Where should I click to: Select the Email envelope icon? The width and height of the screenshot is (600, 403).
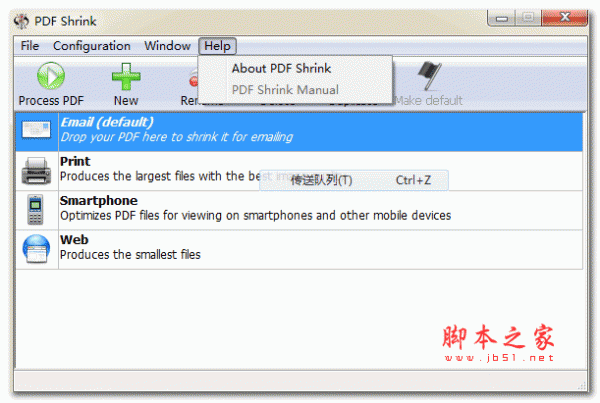pos(36,129)
